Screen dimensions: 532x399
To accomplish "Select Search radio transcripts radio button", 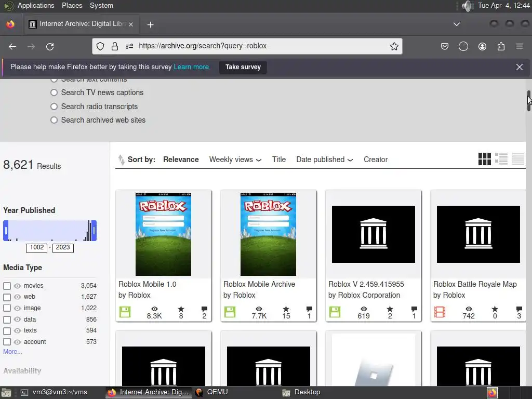I will coord(54,107).
